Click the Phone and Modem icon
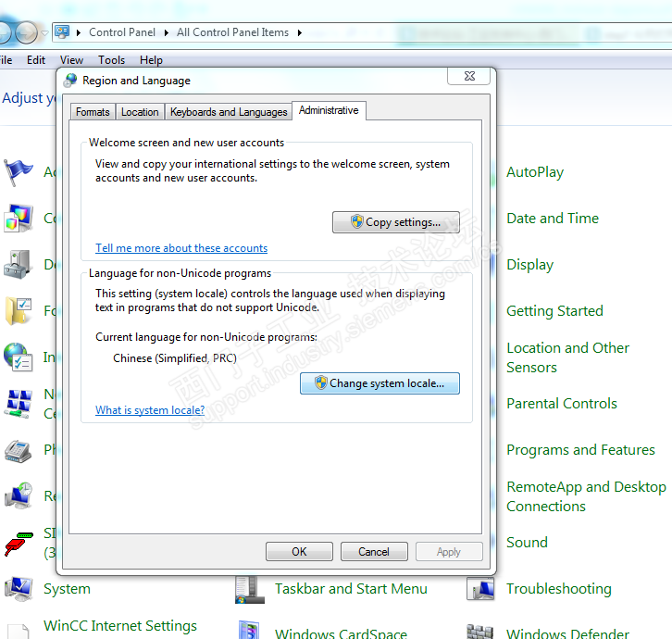This screenshot has width=672, height=639. point(18,451)
